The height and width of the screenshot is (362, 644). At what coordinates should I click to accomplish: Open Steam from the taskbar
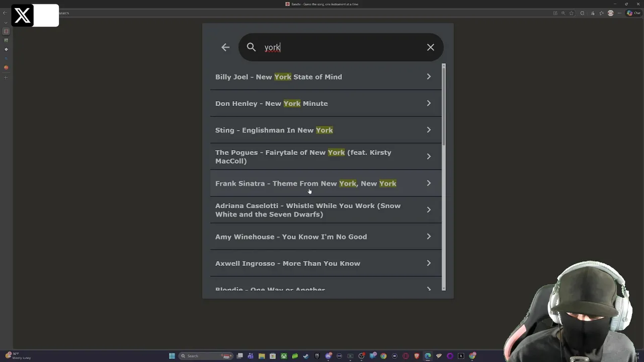306,356
